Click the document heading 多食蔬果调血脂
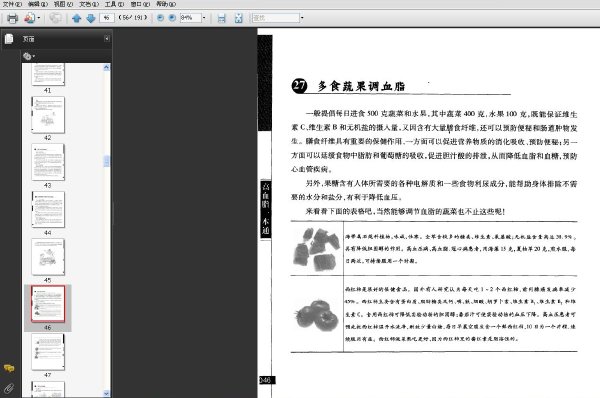600x398 pixels. [x=361, y=86]
